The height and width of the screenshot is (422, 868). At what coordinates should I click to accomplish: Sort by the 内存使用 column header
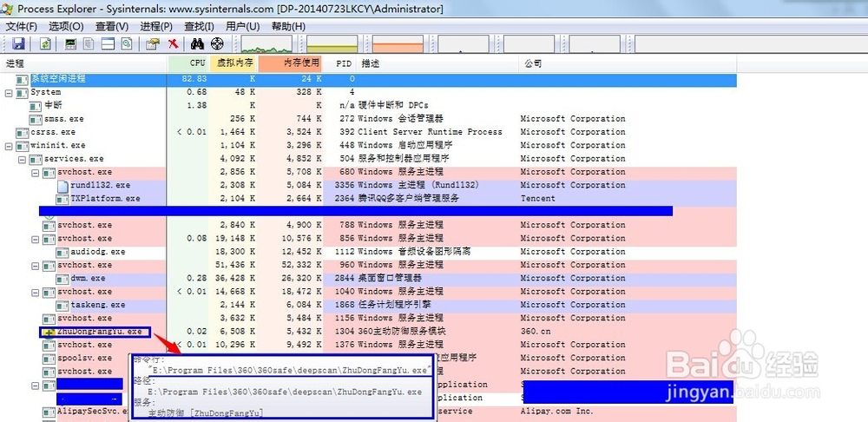tap(290, 63)
